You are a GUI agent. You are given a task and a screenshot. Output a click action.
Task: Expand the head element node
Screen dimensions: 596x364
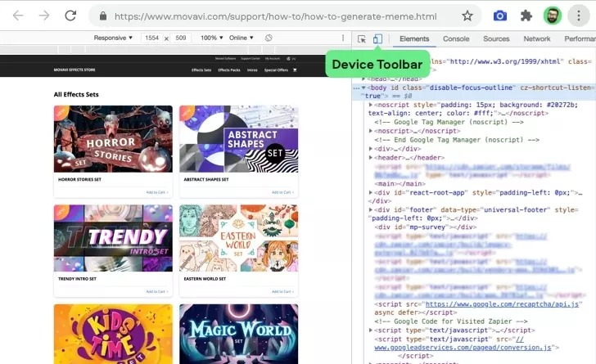[x=363, y=79]
